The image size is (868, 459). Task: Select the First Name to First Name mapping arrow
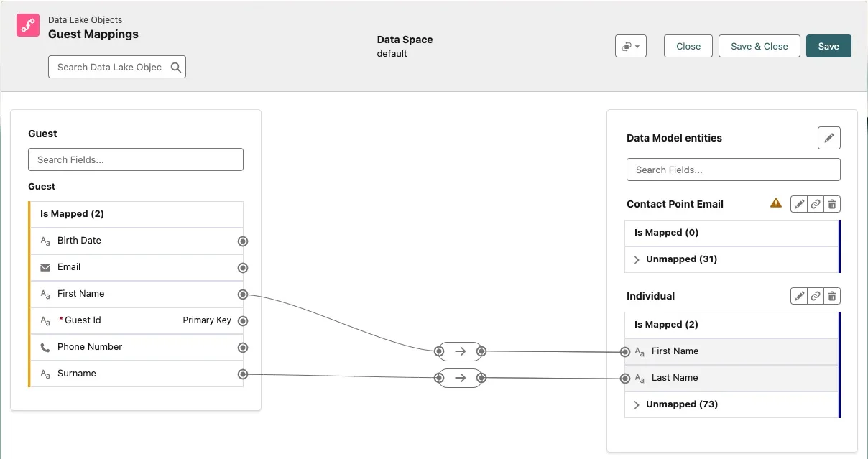click(x=460, y=351)
